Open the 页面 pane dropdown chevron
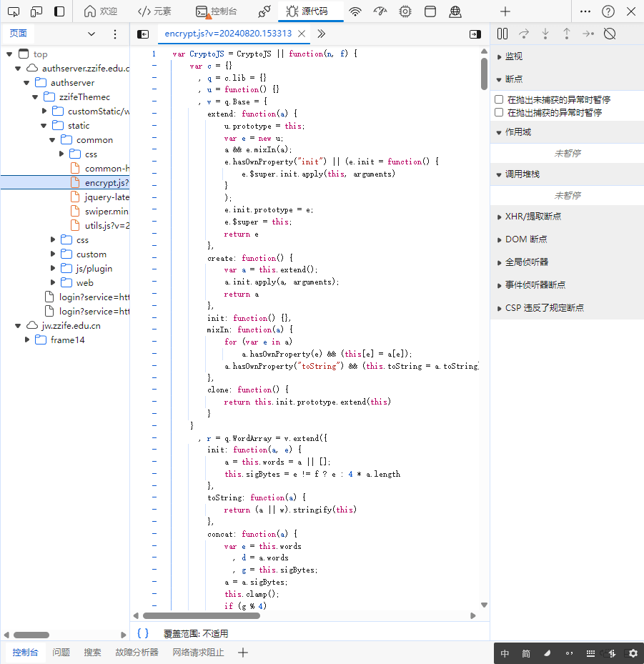644x664 pixels. pos(91,34)
